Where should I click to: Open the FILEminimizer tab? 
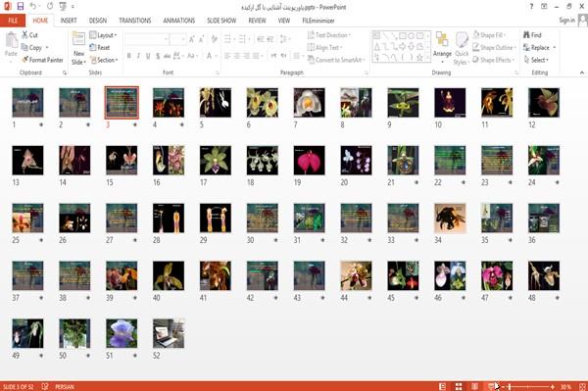tap(318, 21)
